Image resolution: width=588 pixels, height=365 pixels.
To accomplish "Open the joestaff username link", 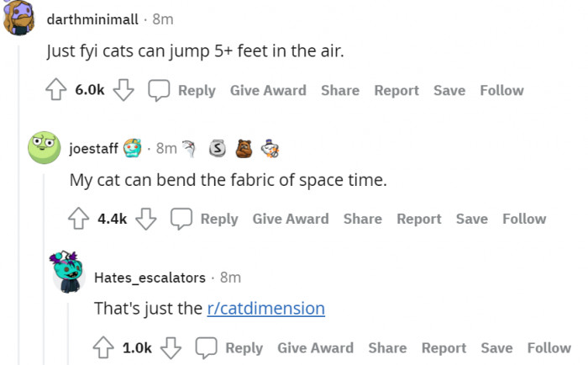I will click(93, 149).
